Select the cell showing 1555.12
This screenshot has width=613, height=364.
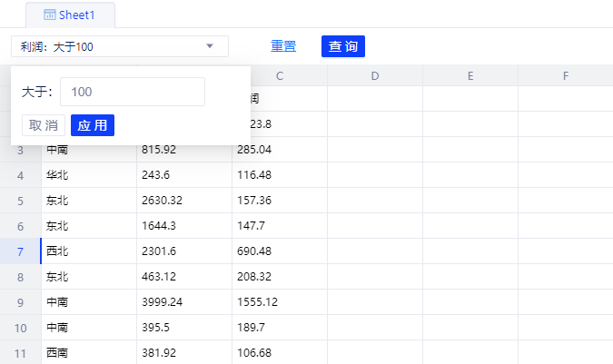(279, 302)
